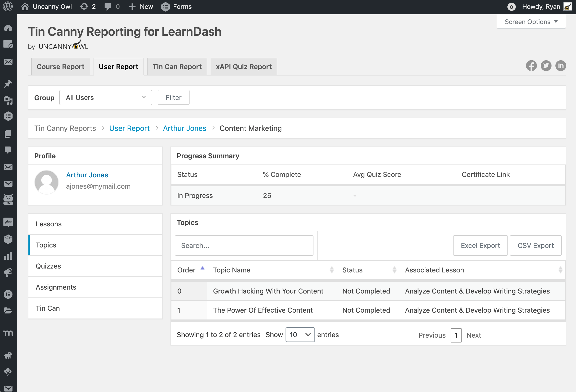Screen dimensions: 576x392
Task: Switch to the Tin Can Report tab
Action: point(177,67)
